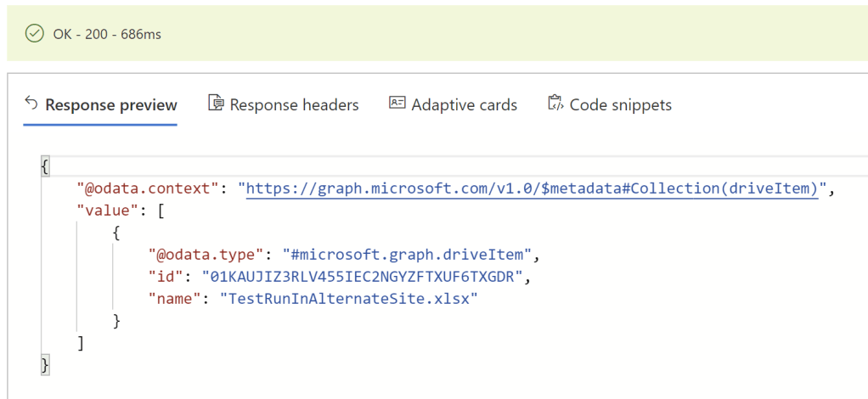The image size is (868, 399).
Task: Select the "#microsoft.graph.driveItem" value
Action: [411, 254]
